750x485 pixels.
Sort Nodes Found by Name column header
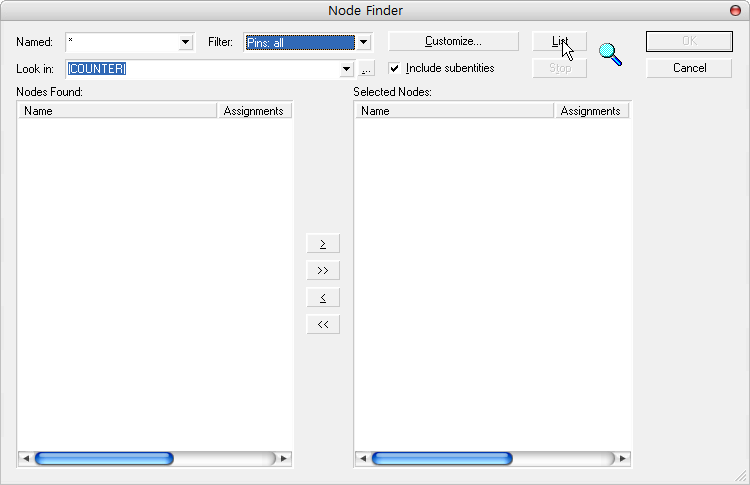coord(117,111)
